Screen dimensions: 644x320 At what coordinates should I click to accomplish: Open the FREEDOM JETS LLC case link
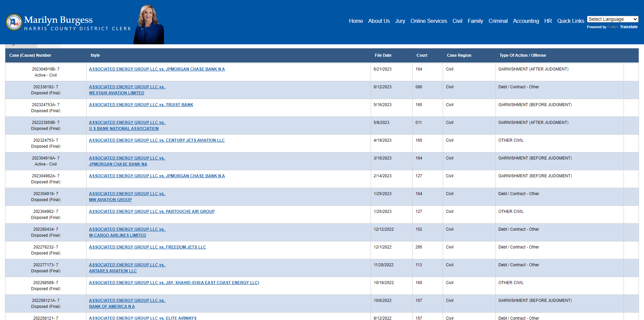coord(147,247)
